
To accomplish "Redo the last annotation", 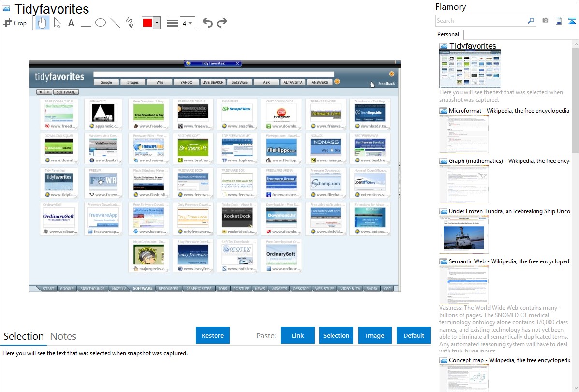I will 222,23.
